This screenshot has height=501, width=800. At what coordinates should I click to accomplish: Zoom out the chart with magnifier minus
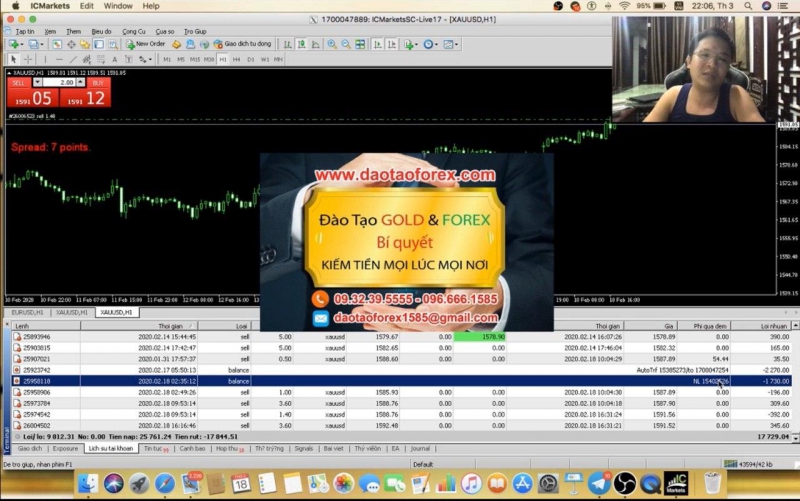click(x=346, y=44)
